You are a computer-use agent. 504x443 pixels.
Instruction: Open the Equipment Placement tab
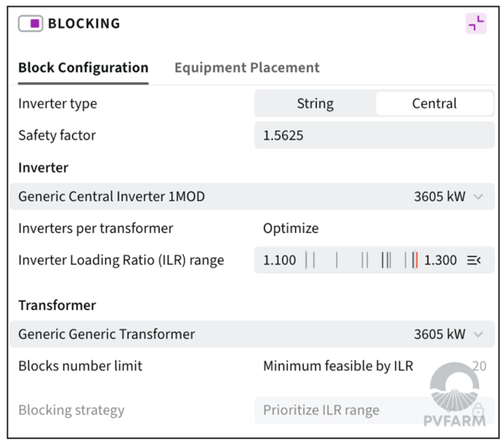[x=247, y=68]
